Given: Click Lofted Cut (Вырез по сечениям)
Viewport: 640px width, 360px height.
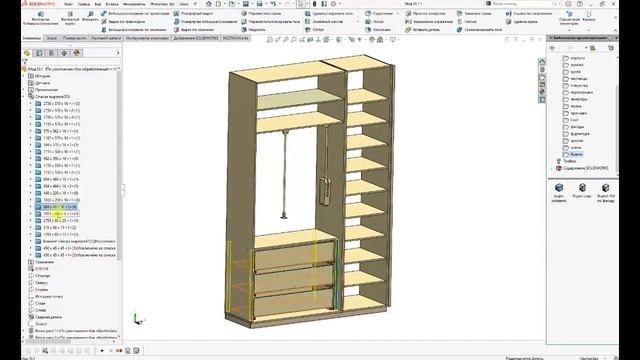Looking at the screenshot, I should click(x=194, y=30).
